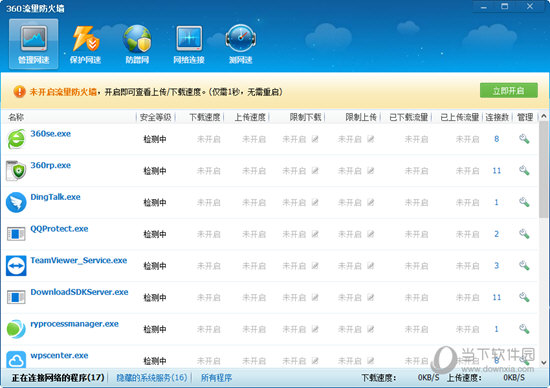This screenshot has height=388, width=550.
Task: Sort by 已下载流量 column header
Action: pos(409,117)
